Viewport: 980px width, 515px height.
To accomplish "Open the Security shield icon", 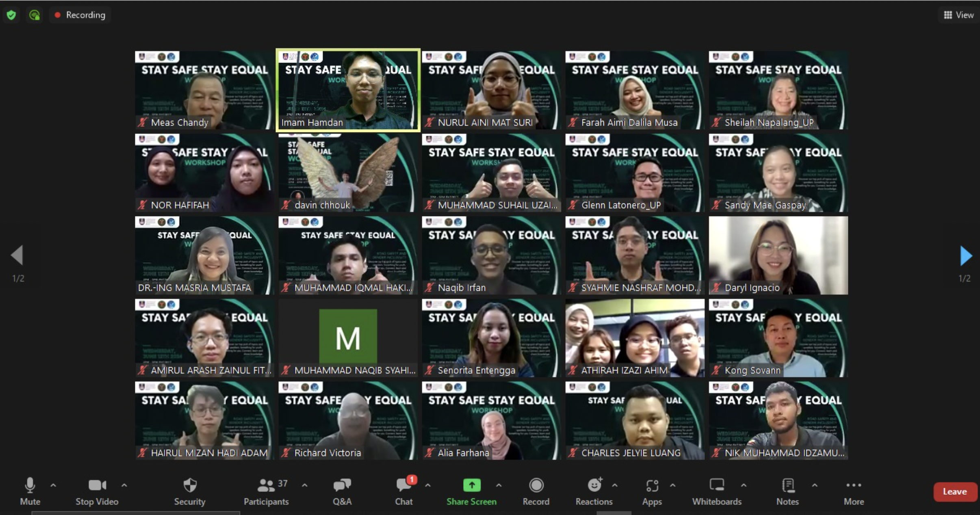I will [x=190, y=485].
